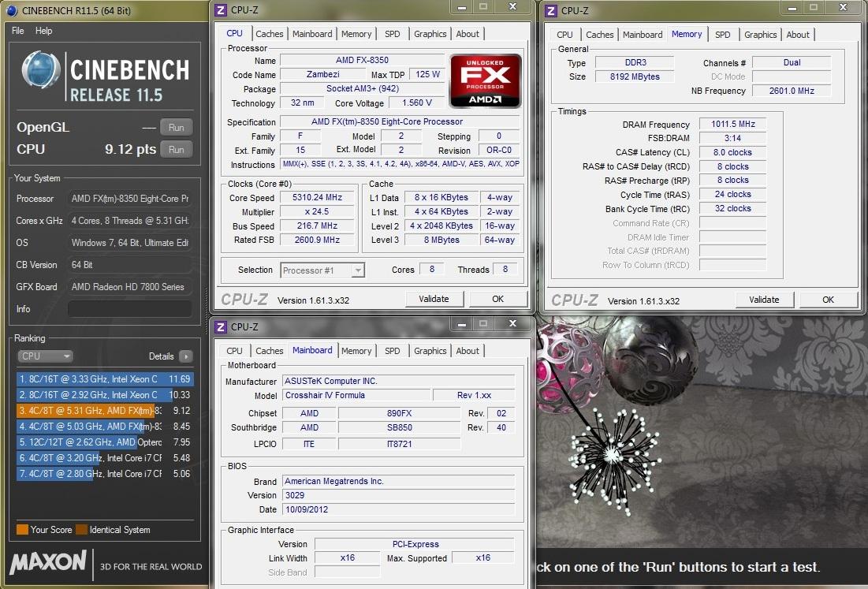Run the CPU benchmark in Cinebench
The width and height of the screenshot is (868, 589).
[x=176, y=150]
